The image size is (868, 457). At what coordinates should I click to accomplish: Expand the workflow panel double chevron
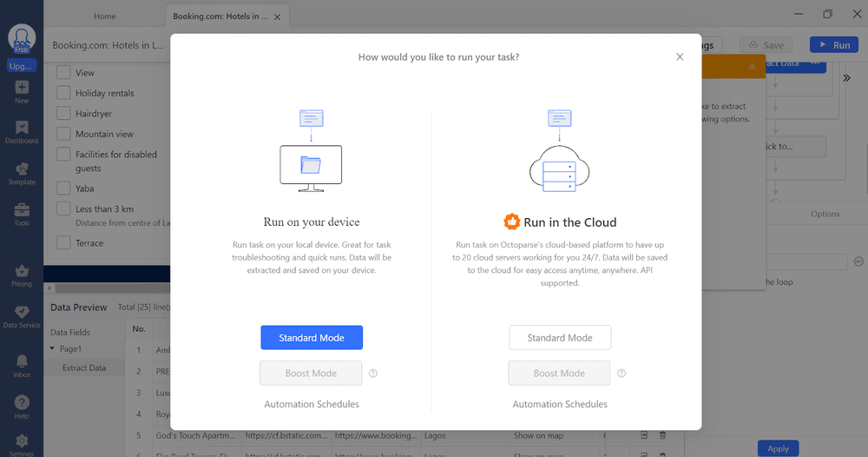pyautogui.click(x=846, y=78)
